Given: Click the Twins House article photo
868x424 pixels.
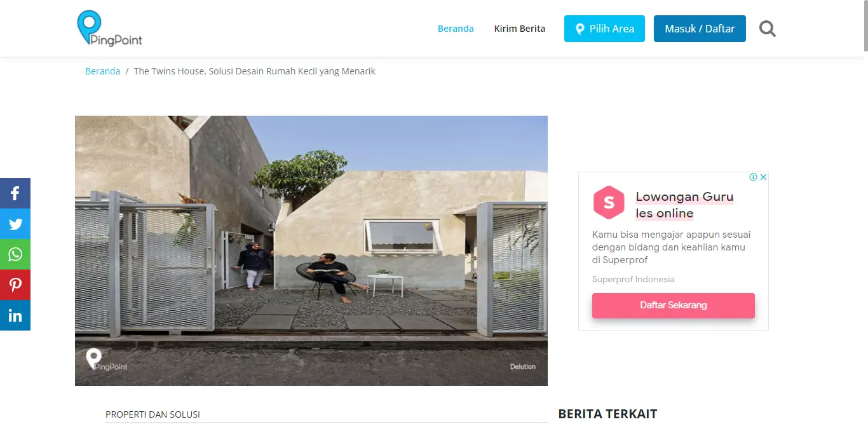Looking at the screenshot, I should pos(311,250).
